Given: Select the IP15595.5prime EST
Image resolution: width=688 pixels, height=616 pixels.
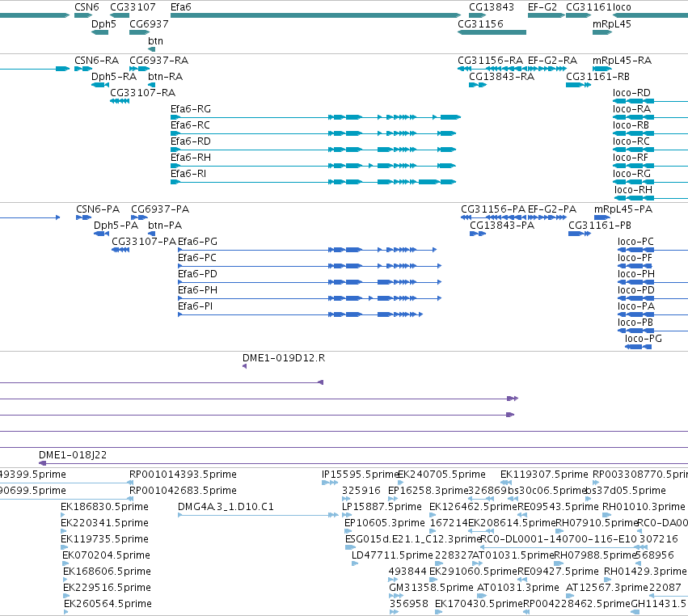Looking at the screenshot, I should (x=330, y=483).
